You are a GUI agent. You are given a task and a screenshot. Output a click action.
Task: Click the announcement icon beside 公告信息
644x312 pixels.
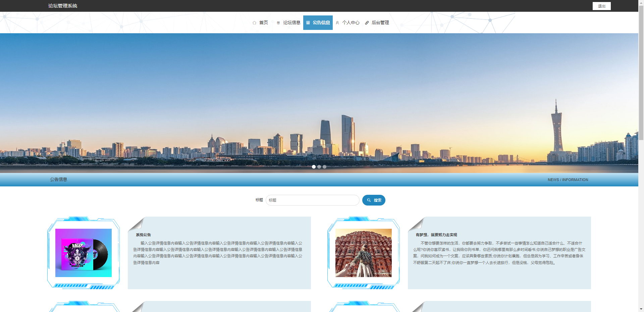pyautogui.click(x=308, y=23)
